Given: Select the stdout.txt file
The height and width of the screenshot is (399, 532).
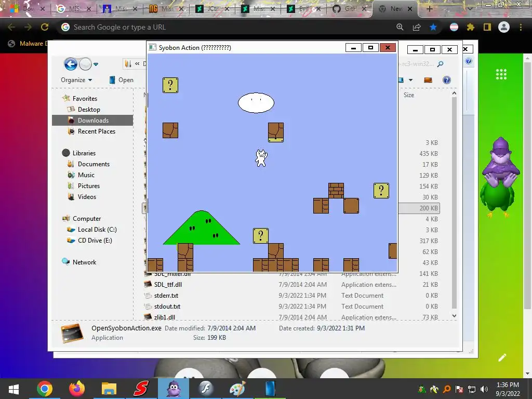Looking at the screenshot, I should click(x=167, y=306).
